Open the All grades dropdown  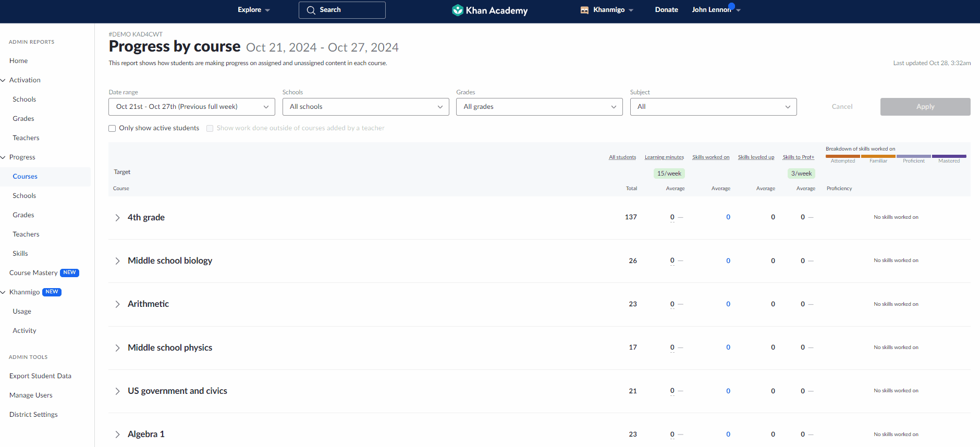coord(540,107)
